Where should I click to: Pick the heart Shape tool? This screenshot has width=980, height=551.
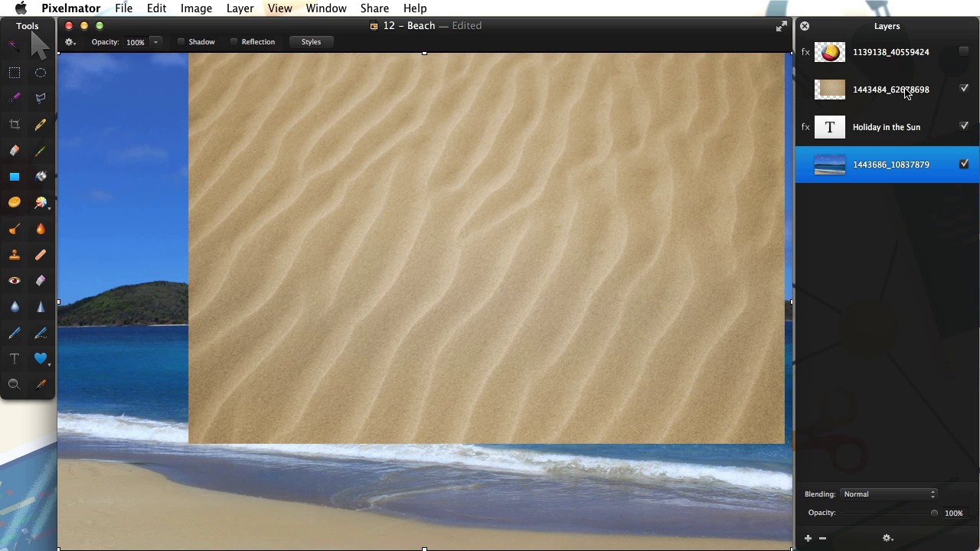pos(41,358)
